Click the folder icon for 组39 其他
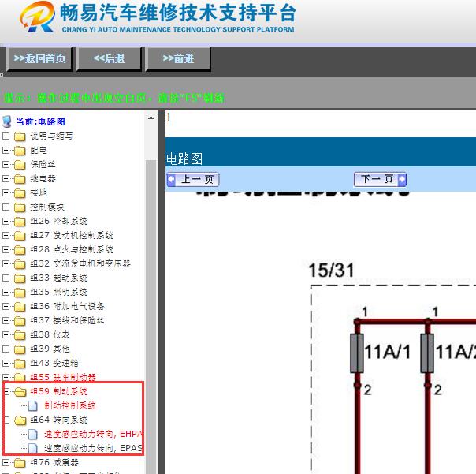 pos(20,349)
